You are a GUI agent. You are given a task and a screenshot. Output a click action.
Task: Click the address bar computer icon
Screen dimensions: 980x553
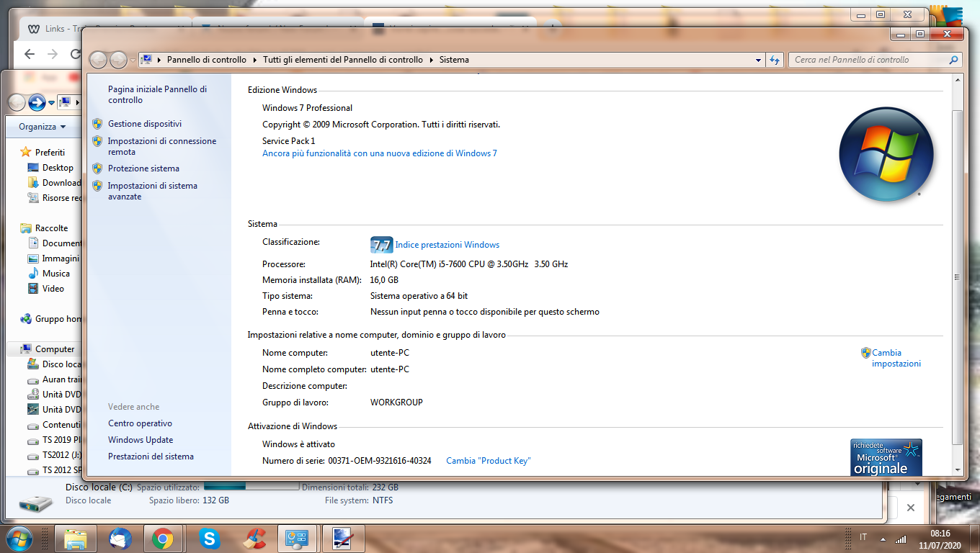click(146, 60)
